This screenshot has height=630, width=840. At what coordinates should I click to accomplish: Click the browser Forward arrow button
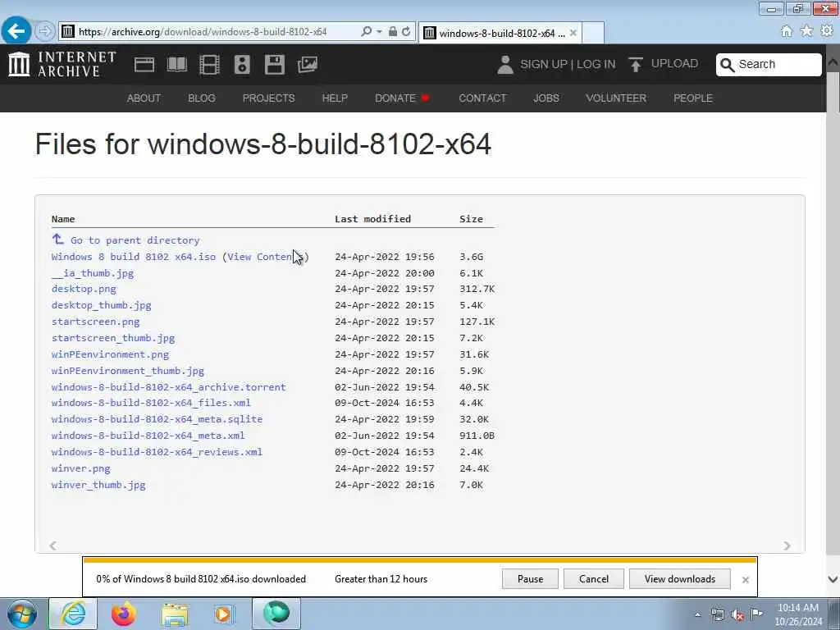[45, 31]
